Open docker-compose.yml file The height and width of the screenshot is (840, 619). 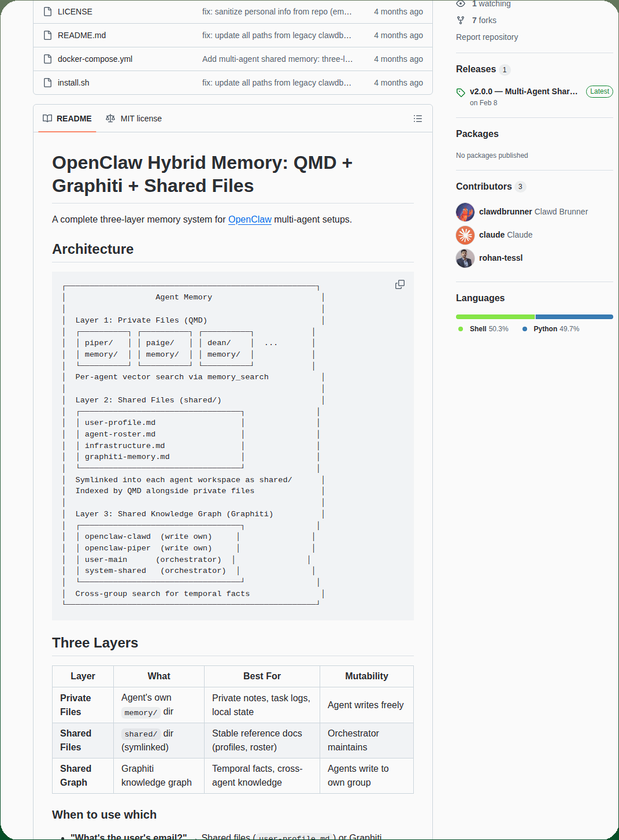[x=95, y=59]
